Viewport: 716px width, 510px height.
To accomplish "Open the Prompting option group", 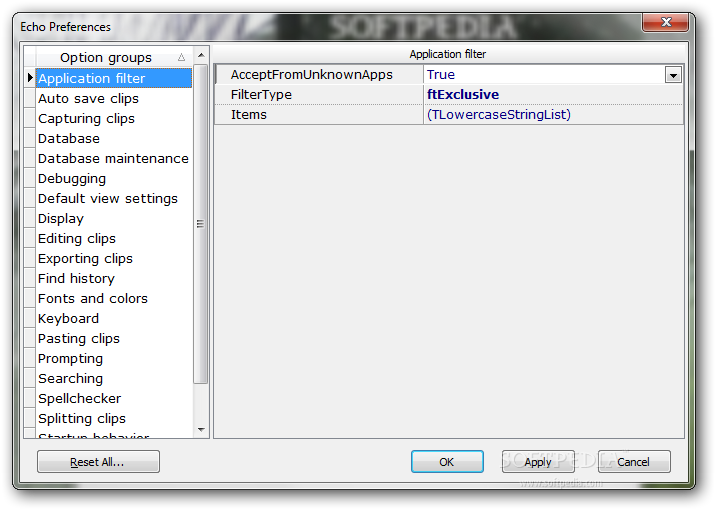I will pyautogui.click(x=114, y=359).
